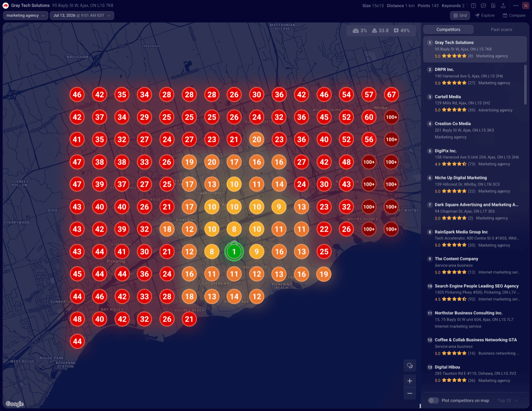Click the rank 48 pin near Dunbarton
This screenshot has width=532, height=411.
77,319
